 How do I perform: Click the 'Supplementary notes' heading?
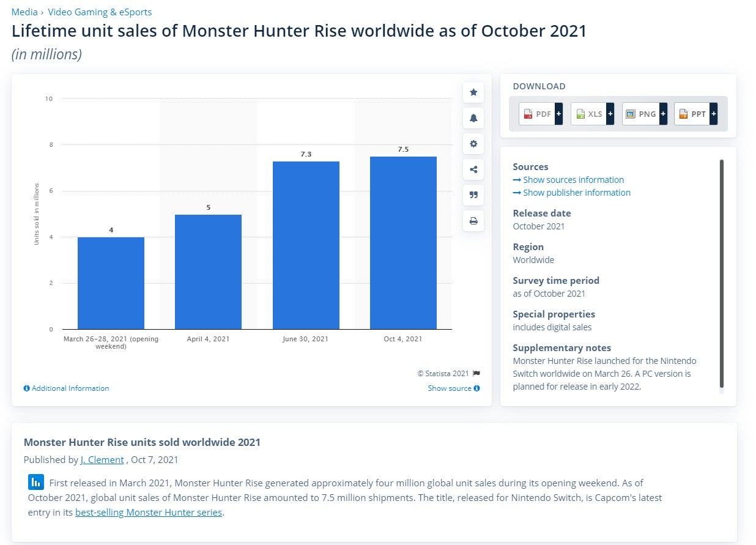pyautogui.click(x=561, y=348)
